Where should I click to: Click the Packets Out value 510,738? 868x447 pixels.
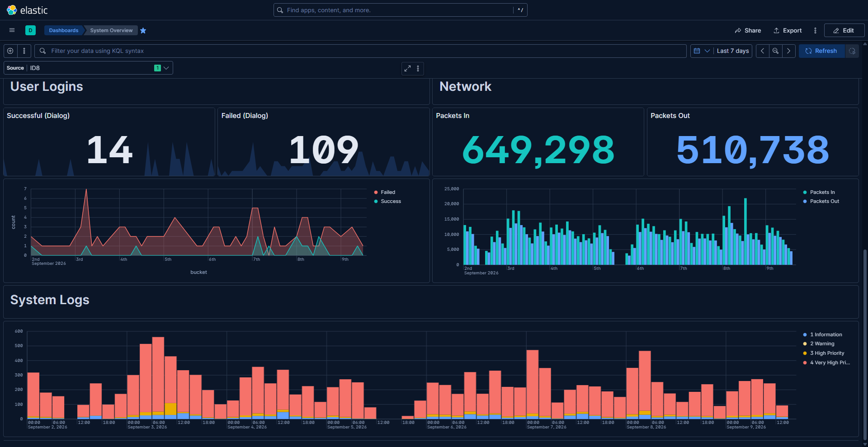pyautogui.click(x=753, y=150)
